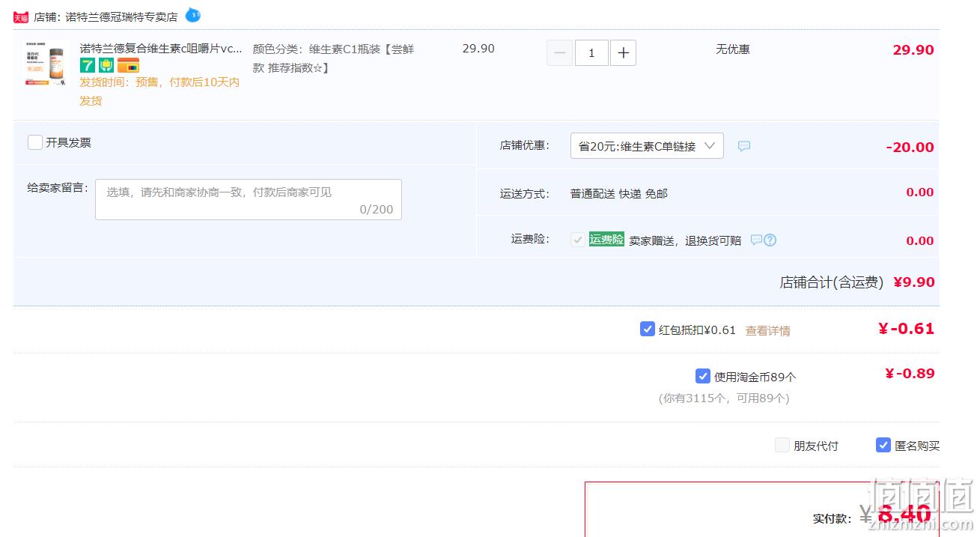Viewport: 980px width, 537px height.
Task: Open the product thumbnail image
Action: click(x=45, y=64)
